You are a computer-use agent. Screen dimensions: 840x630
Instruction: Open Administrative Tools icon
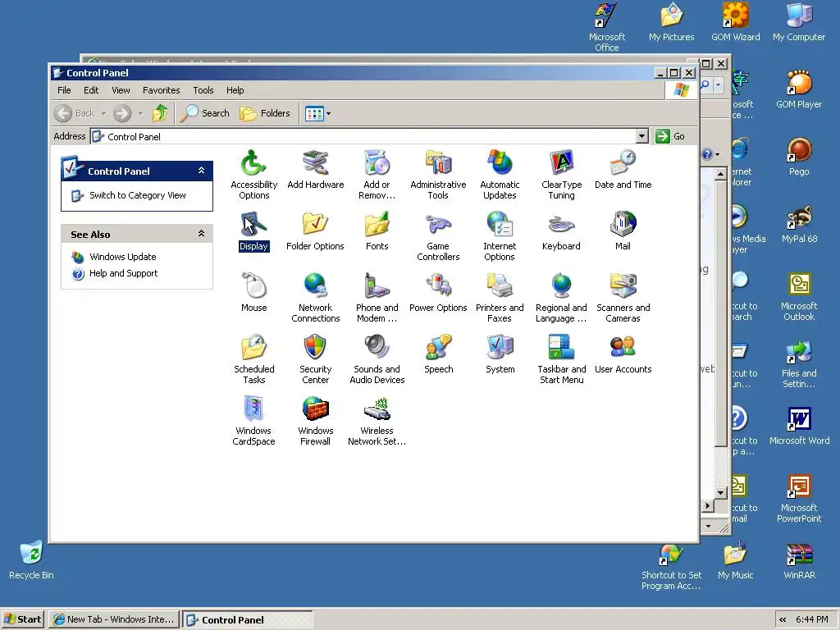point(438,175)
